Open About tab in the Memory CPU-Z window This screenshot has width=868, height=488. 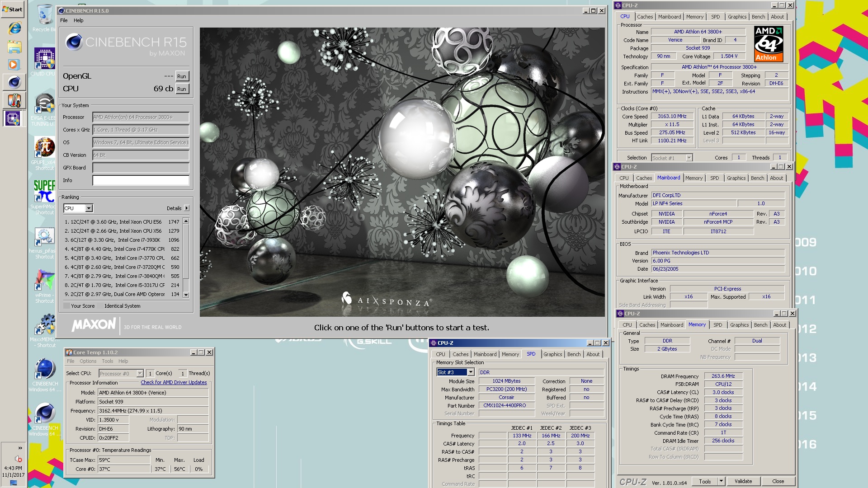coord(779,325)
